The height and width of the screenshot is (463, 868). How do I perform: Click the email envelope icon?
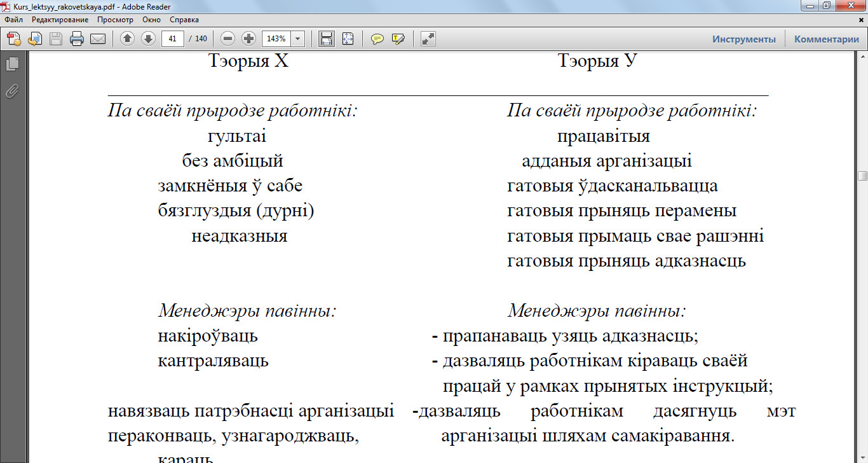pos(98,39)
